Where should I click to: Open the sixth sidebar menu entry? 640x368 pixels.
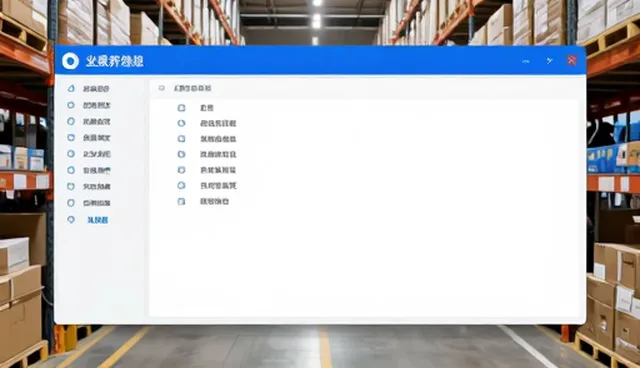tap(89, 171)
